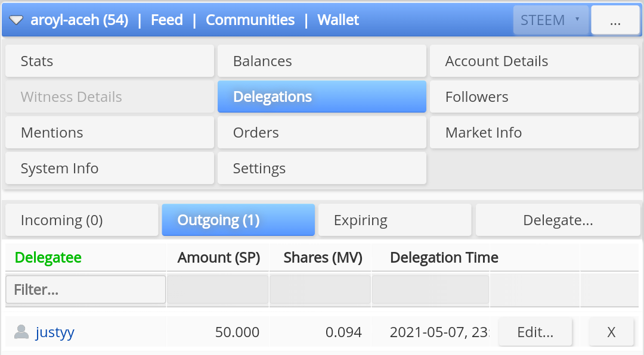This screenshot has height=355, width=644.
Task: Open the Orders tab
Action: point(321,133)
